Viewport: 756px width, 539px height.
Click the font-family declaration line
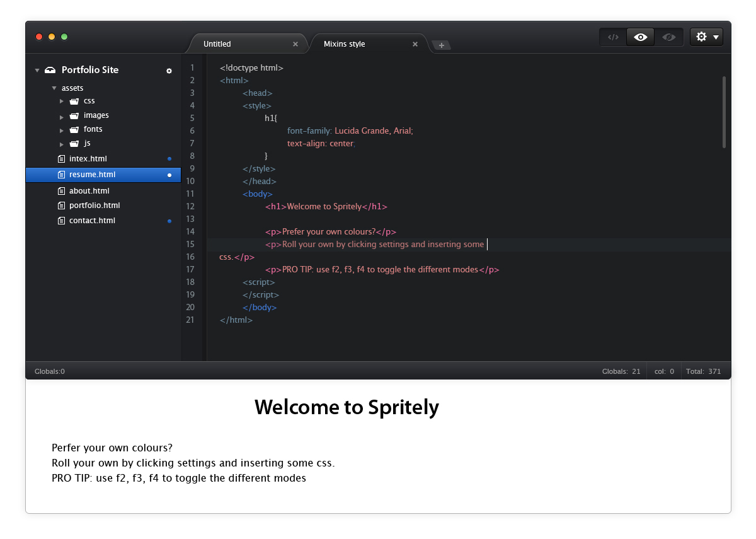[350, 130]
